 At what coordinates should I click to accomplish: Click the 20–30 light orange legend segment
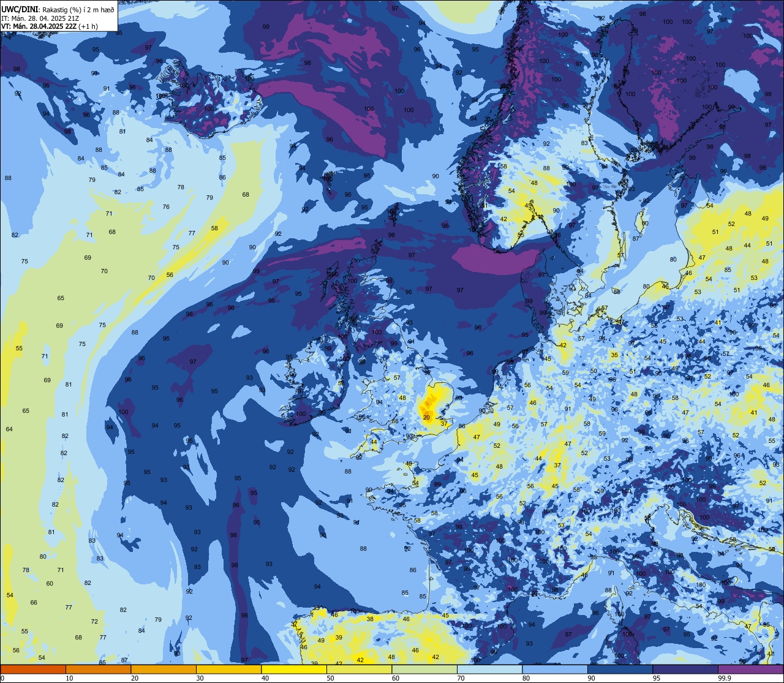coord(164,670)
